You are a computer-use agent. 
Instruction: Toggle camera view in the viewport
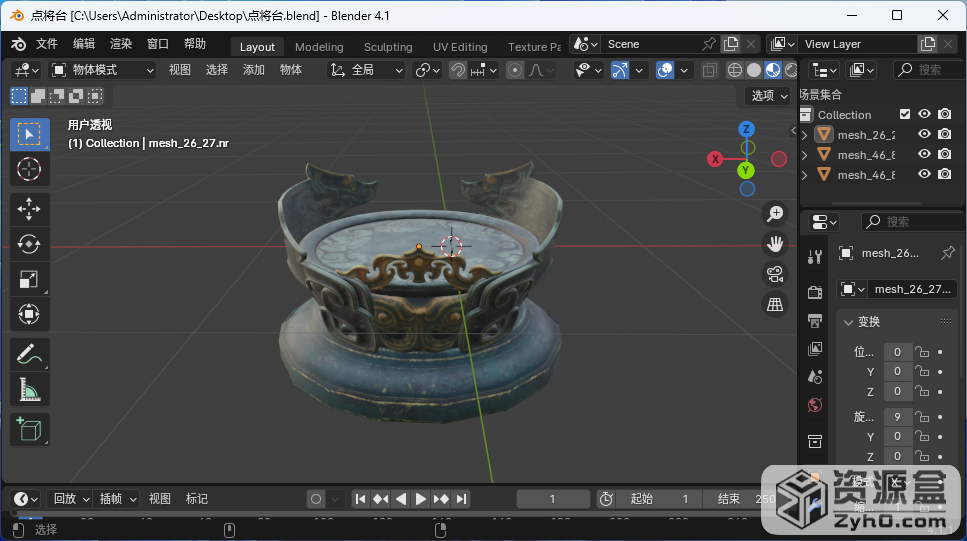pyautogui.click(x=774, y=274)
